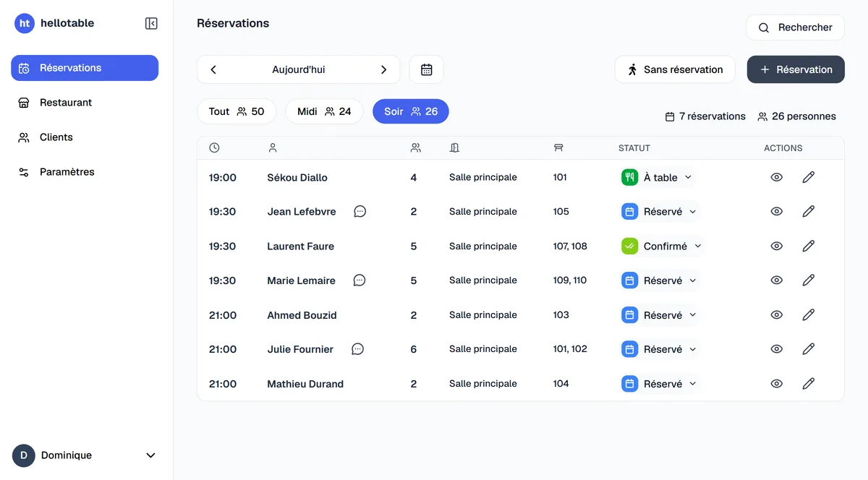Image resolution: width=868 pixels, height=480 pixels.
Task: Click the + Réservation button
Action: point(796,69)
